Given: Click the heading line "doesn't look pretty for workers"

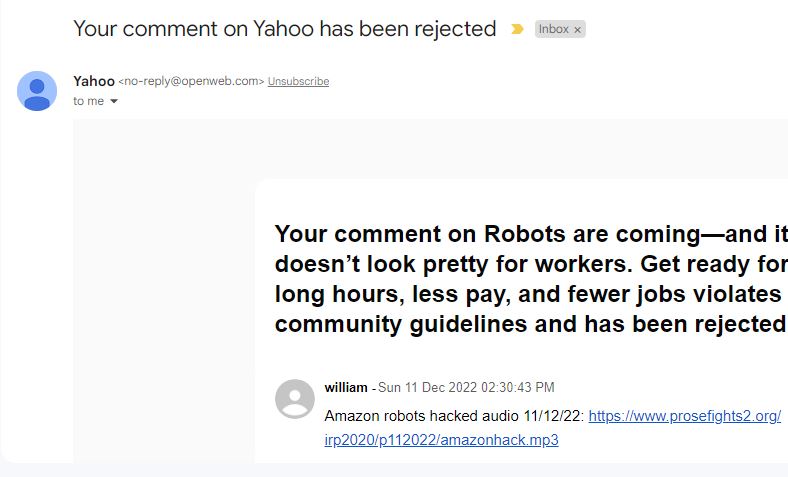Looking at the screenshot, I should 453,264.
